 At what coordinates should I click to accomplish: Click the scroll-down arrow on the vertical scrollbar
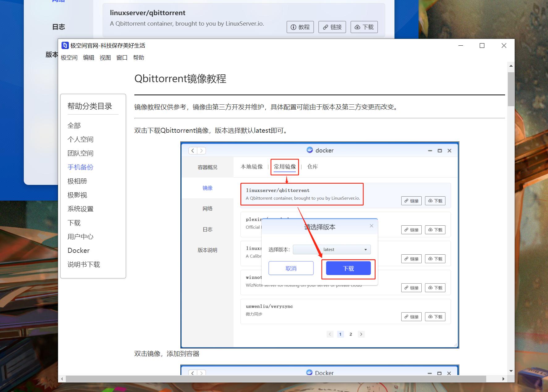pyautogui.click(x=511, y=371)
